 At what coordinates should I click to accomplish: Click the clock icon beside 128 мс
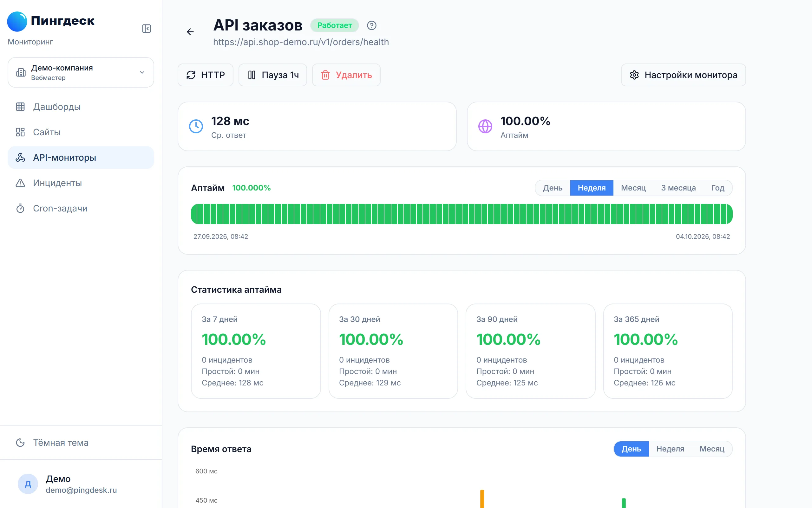(196, 126)
